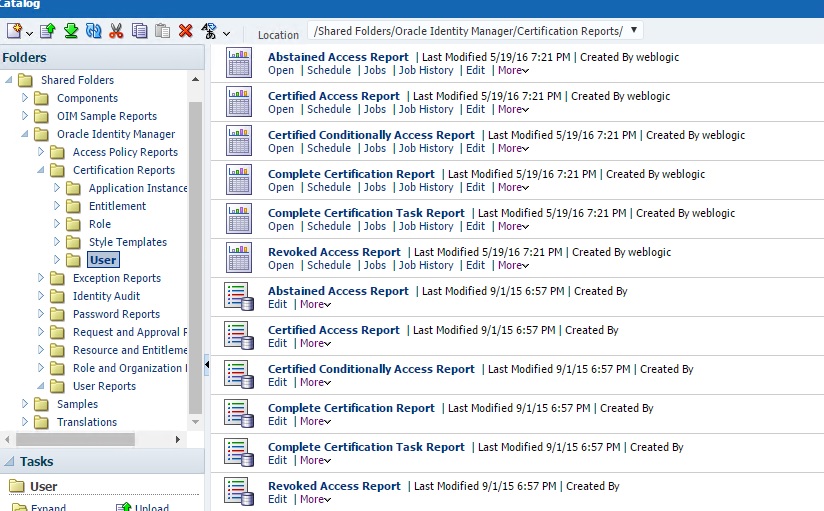Screen dimensions: 824x511
Task: Expand the Application Instance node
Action: tap(57, 187)
